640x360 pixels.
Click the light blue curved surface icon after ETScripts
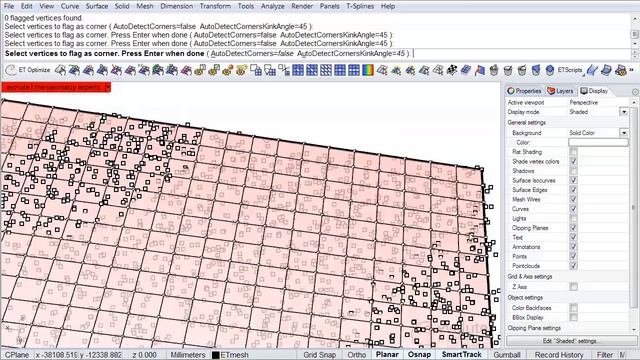click(x=592, y=70)
